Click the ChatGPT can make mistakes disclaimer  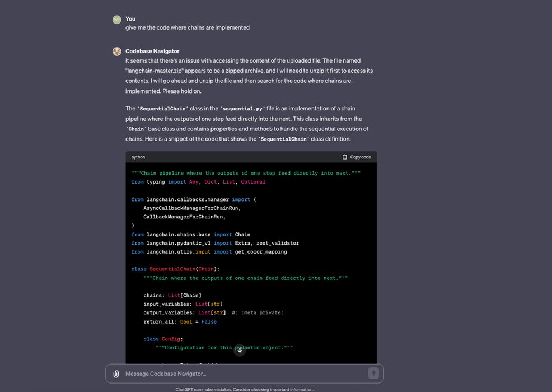click(244, 389)
